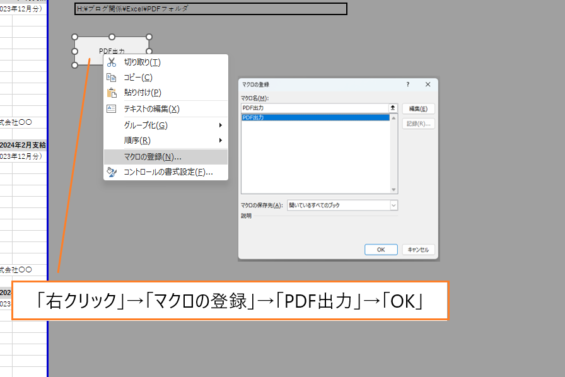This screenshot has height=377, width=565.
Task: Select テキストの編集(X) menu entry
Action: pyautogui.click(x=166, y=109)
